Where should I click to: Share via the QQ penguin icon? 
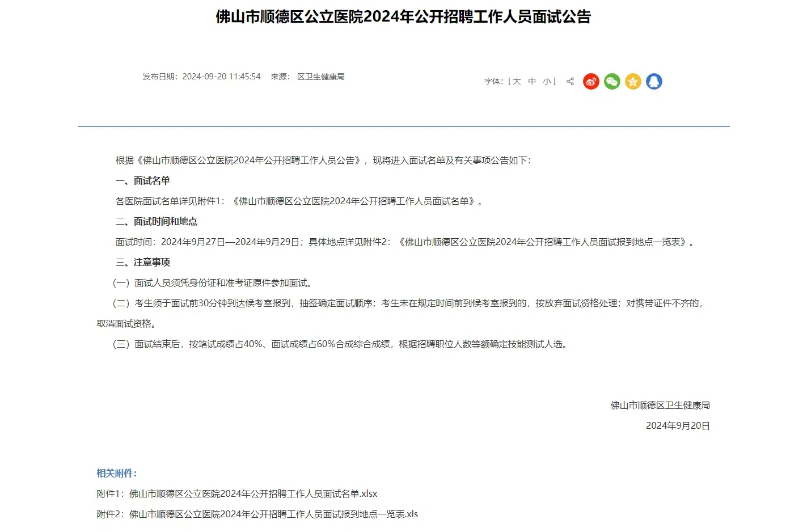(x=654, y=81)
